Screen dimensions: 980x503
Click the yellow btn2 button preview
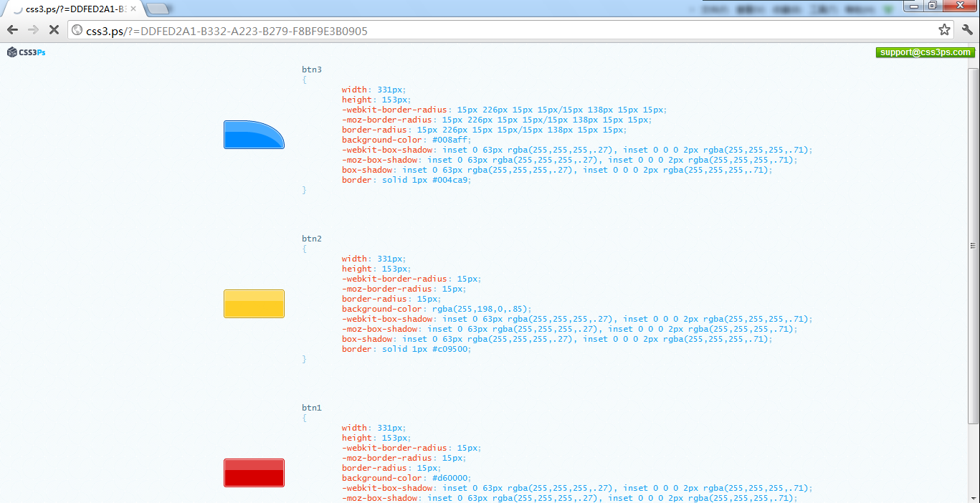point(254,304)
